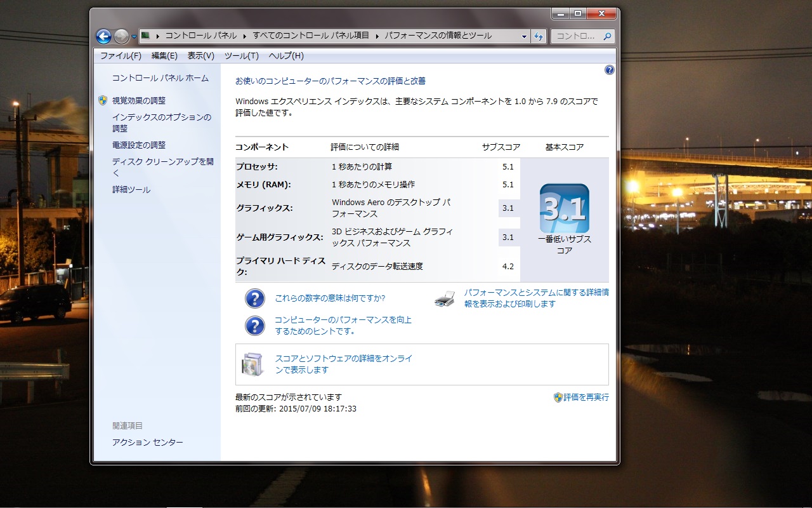Click the refresh icon beside the address bar
Image resolution: width=812 pixels, height=508 pixels.
pyautogui.click(x=539, y=36)
